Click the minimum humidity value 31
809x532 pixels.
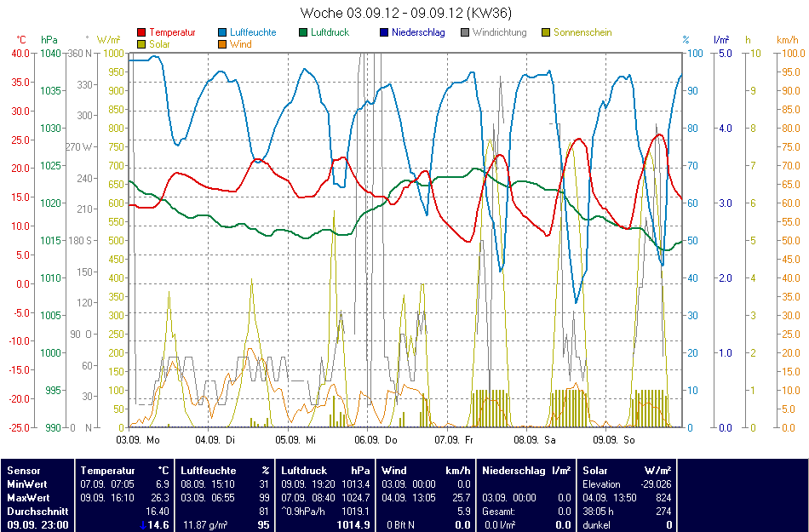coord(264,484)
